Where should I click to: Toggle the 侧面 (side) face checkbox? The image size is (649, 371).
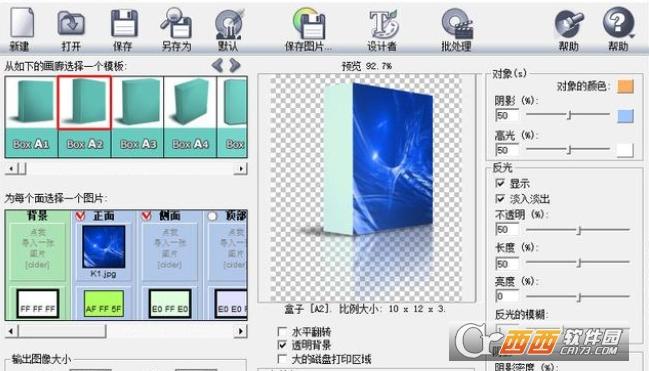click(x=146, y=216)
